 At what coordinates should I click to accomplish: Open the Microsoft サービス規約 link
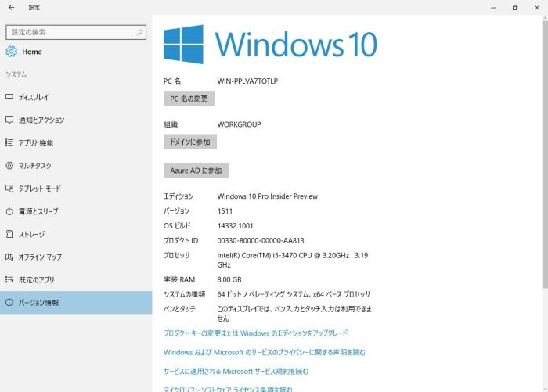pos(236,371)
